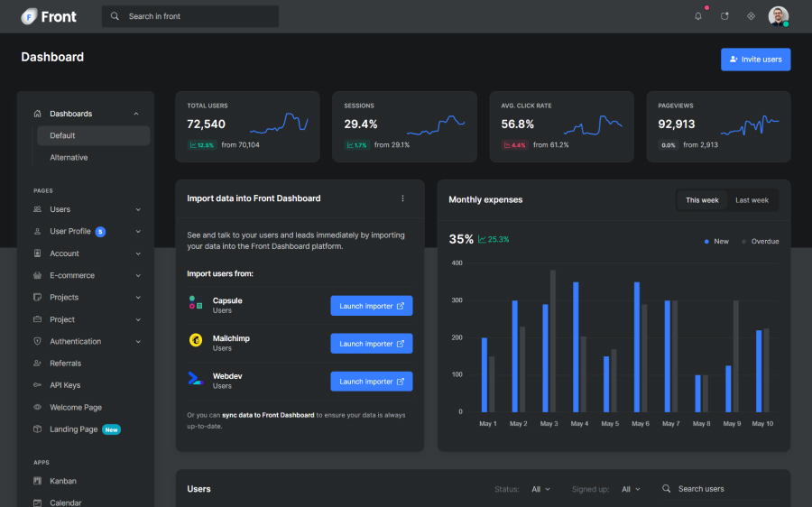812x507 pixels.
Task: Open the Status filter dropdown
Action: (x=540, y=489)
